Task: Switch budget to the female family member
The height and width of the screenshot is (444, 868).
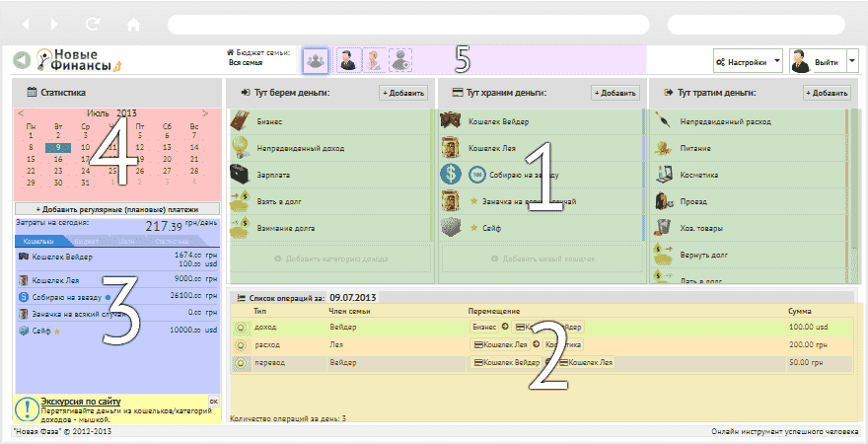Action: point(375,61)
